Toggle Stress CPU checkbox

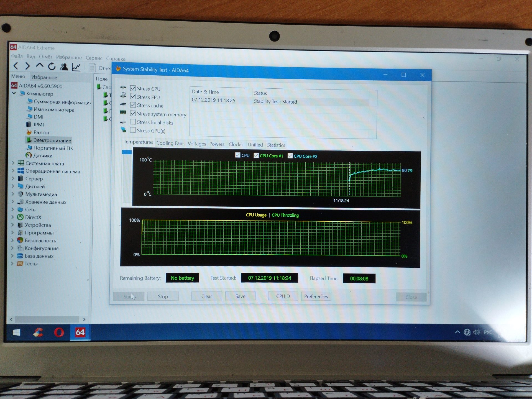click(133, 88)
